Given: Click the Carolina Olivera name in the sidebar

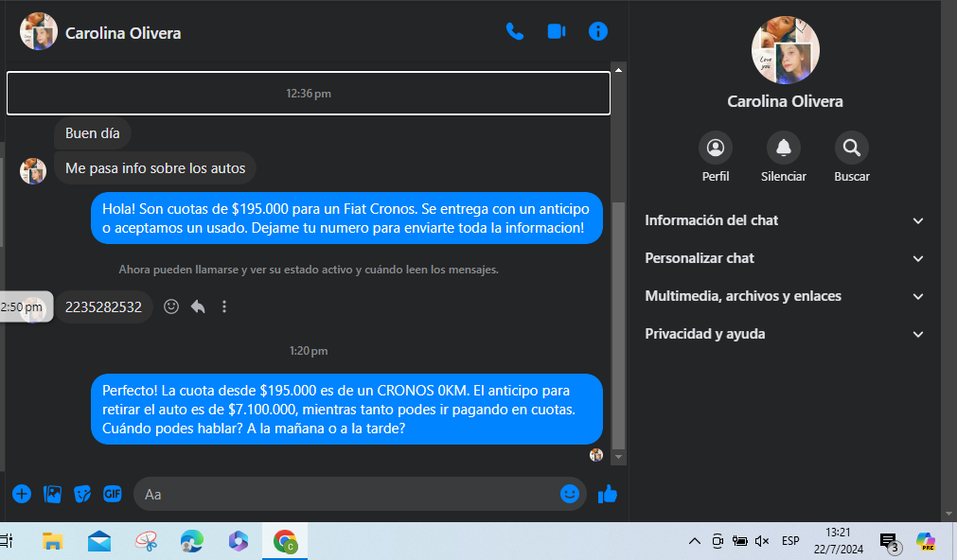Looking at the screenshot, I should click(x=785, y=101).
